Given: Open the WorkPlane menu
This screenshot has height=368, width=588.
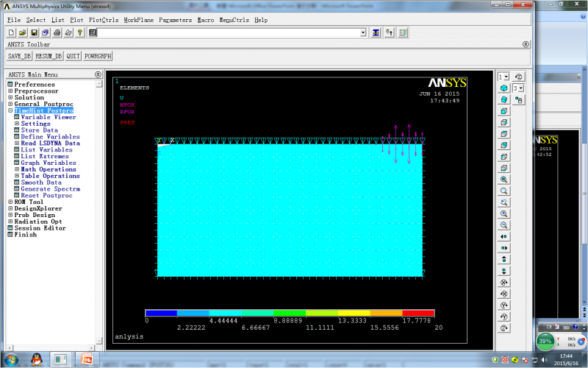Looking at the screenshot, I should [x=138, y=20].
